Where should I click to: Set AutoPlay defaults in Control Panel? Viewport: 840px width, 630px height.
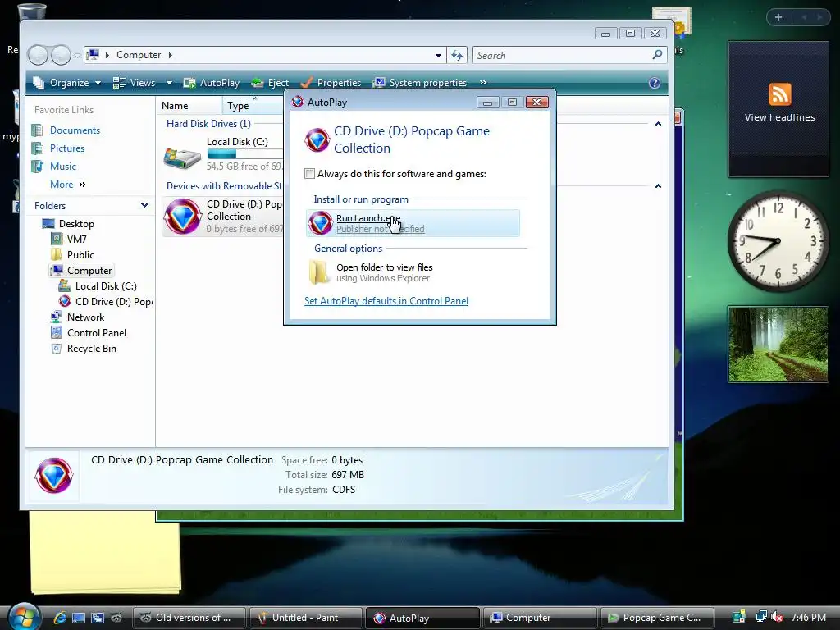click(x=386, y=301)
